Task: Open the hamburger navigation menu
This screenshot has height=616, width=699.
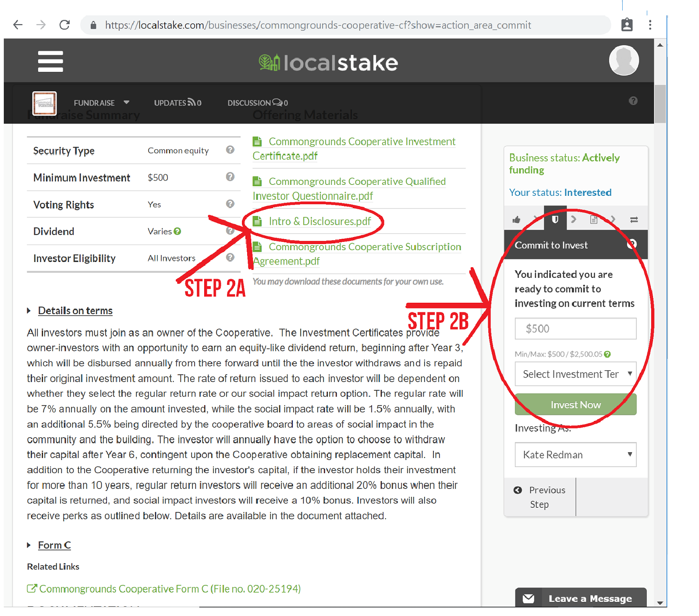Action: coord(50,61)
